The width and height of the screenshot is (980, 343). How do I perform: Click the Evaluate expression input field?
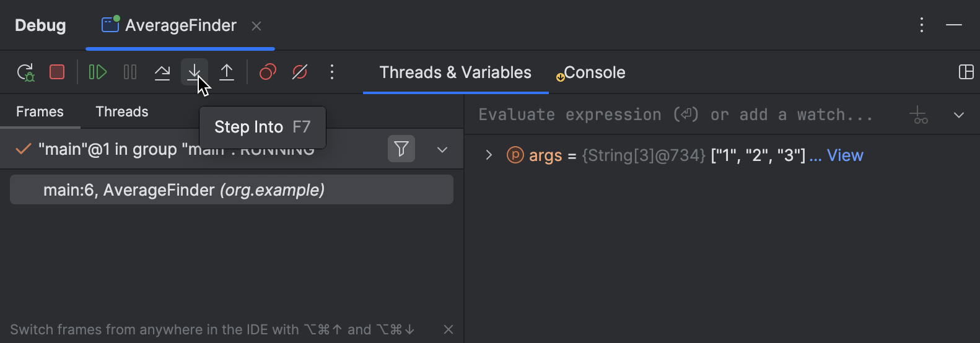(x=675, y=115)
